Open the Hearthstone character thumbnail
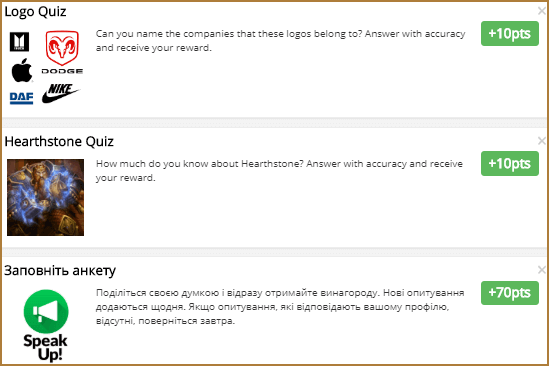Image resolution: width=549 pixels, height=366 pixels. [46, 197]
